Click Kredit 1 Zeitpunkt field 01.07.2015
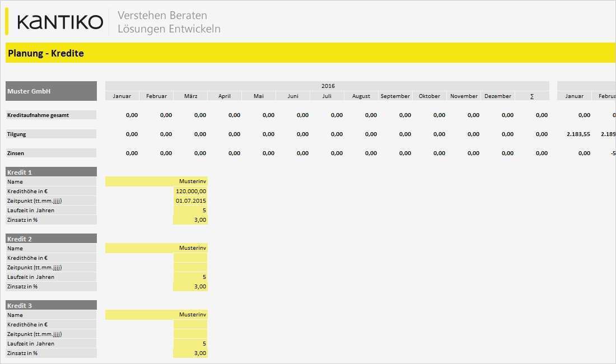Screen dimensions: 616x364 tap(190, 200)
